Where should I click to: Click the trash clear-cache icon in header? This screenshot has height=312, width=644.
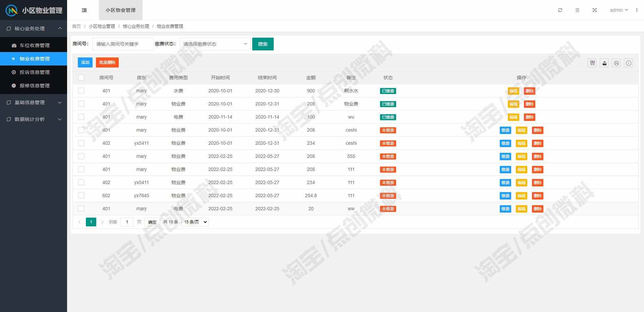[x=577, y=10]
